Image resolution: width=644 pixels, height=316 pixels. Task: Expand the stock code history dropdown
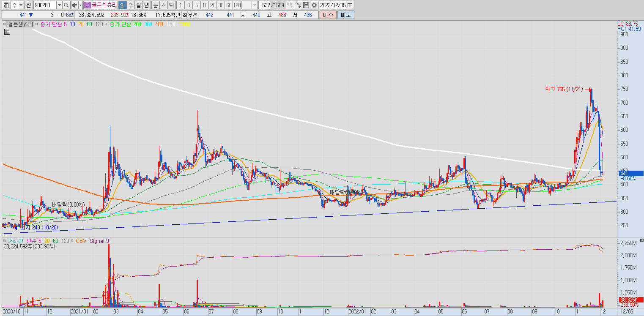coord(59,5)
